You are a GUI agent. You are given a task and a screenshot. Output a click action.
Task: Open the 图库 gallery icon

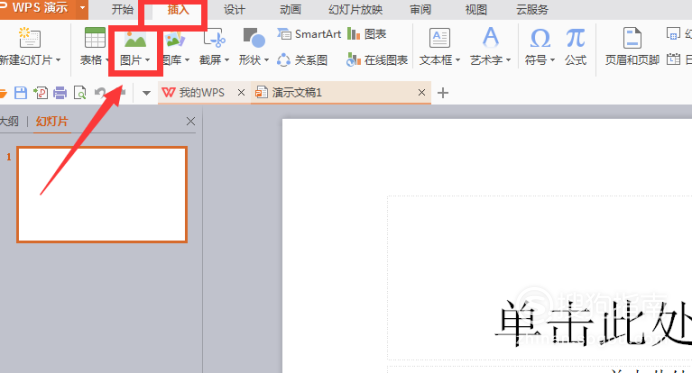click(x=175, y=39)
